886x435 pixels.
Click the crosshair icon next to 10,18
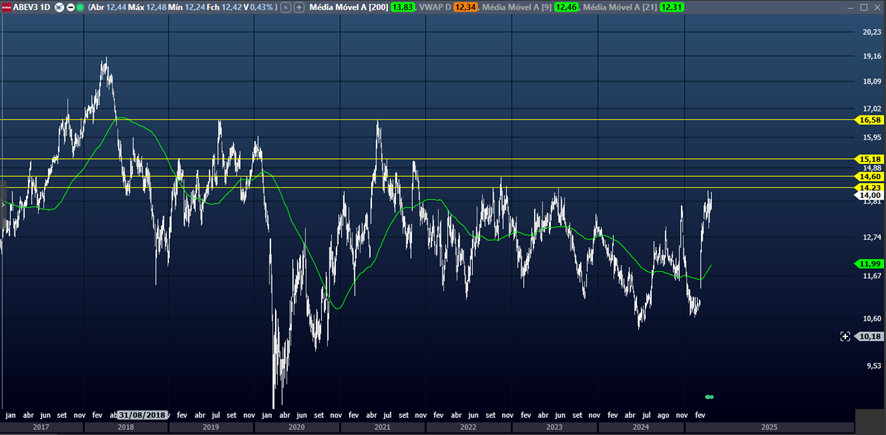(x=845, y=337)
